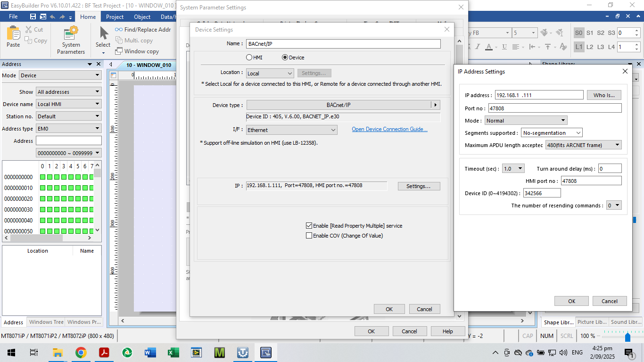
Task: Open number of resending commands dropdown
Action: pyautogui.click(x=614, y=206)
